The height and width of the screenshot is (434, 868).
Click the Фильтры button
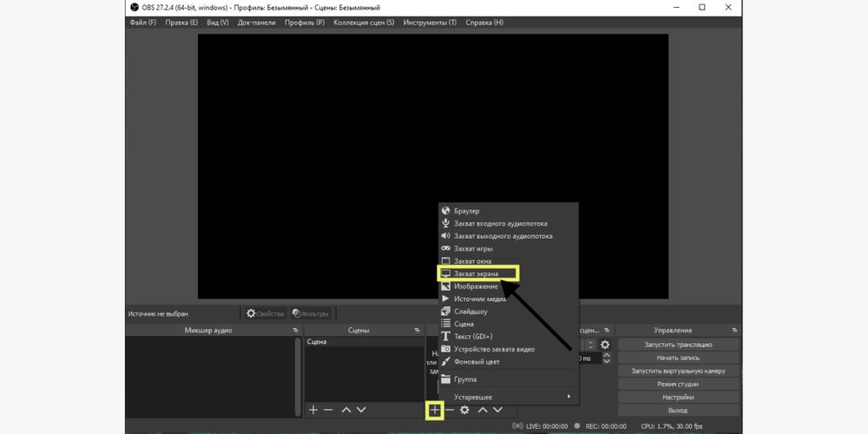tap(310, 313)
